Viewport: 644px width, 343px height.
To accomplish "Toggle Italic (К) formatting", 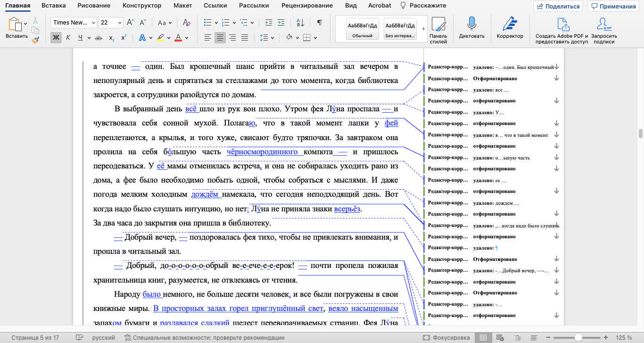I will [x=68, y=38].
